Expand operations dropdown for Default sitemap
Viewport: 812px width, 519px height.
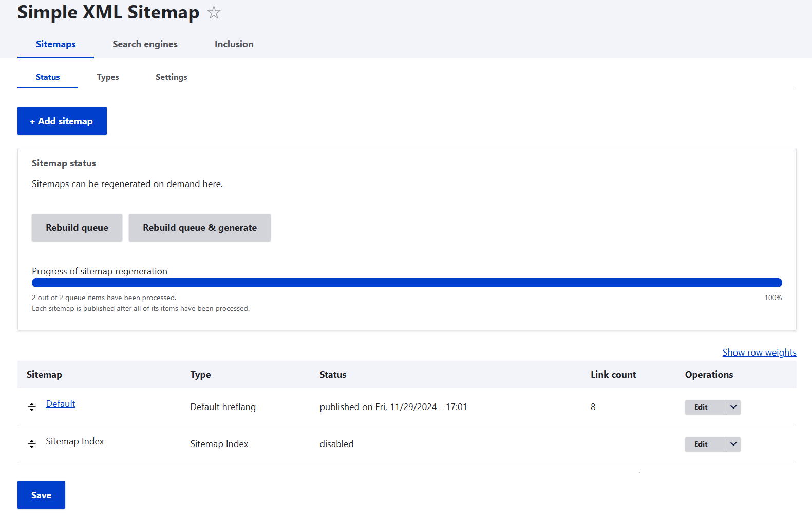click(x=733, y=407)
